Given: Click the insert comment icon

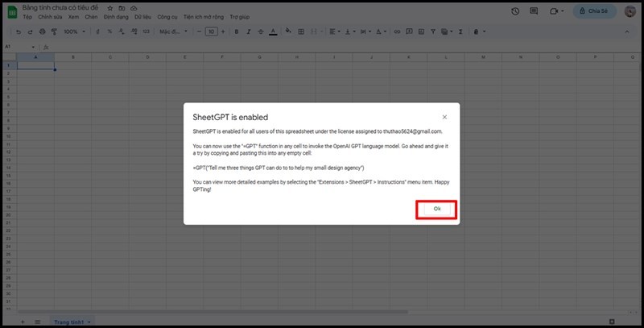Looking at the screenshot, I should 409,31.
